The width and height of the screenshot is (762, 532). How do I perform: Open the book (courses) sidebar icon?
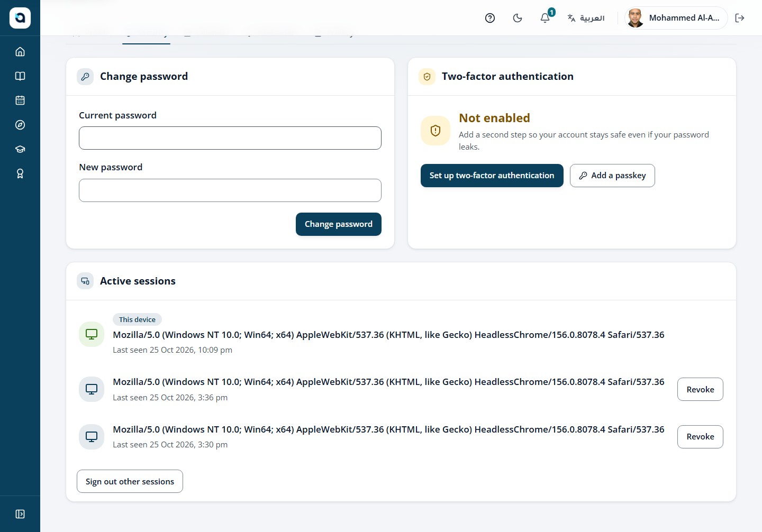pos(20,76)
